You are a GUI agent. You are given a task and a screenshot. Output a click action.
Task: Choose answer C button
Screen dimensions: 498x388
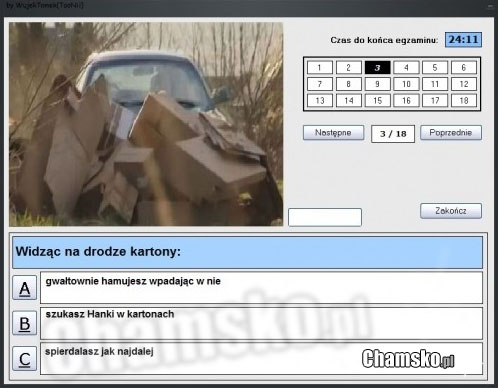pyautogui.click(x=25, y=358)
